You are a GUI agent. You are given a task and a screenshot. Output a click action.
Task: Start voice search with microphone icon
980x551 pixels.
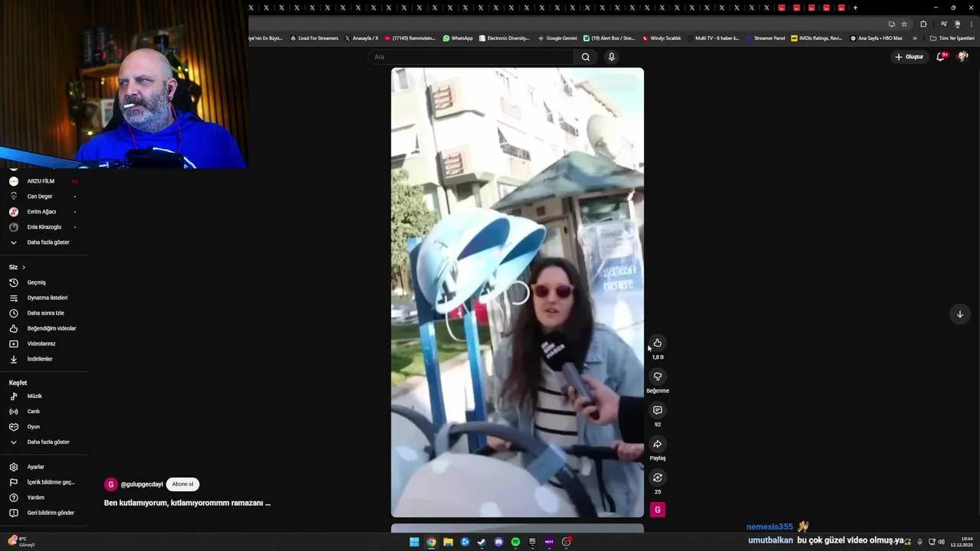click(x=611, y=57)
